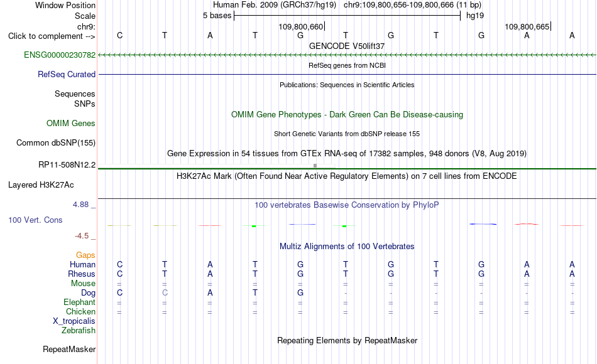Viewport: 597px width, 364px height.
Task: Click the '5 bases' scale text
Action: coord(217,16)
